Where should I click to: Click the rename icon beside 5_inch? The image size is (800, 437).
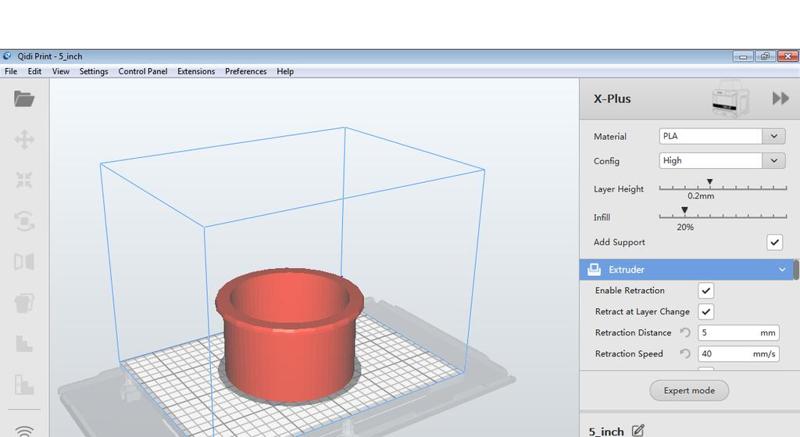(x=638, y=431)
